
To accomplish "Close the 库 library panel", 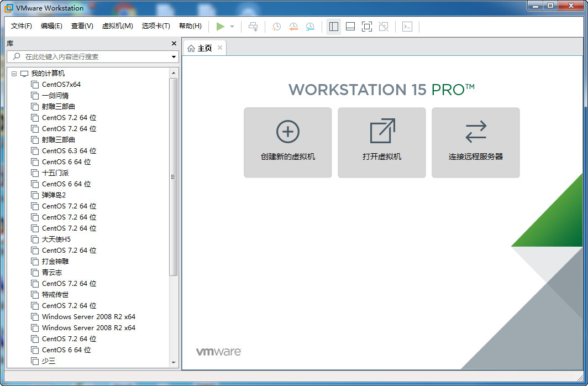I will tap(174, 44).
